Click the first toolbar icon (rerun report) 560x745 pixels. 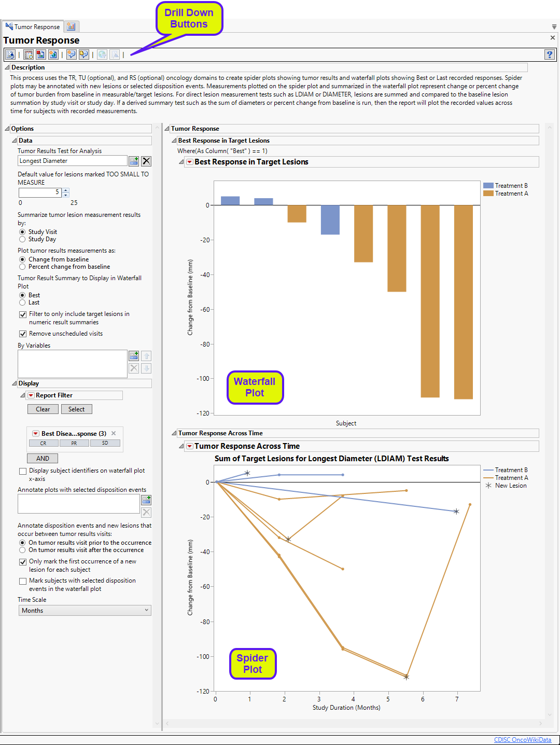[10, 54]
